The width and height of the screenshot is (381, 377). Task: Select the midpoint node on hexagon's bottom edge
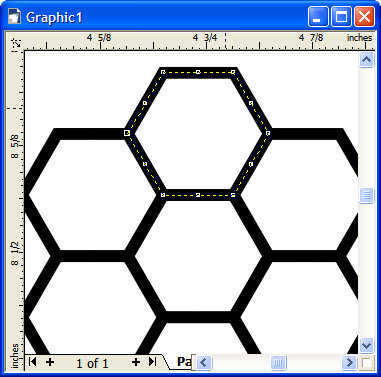click(198, 195)
